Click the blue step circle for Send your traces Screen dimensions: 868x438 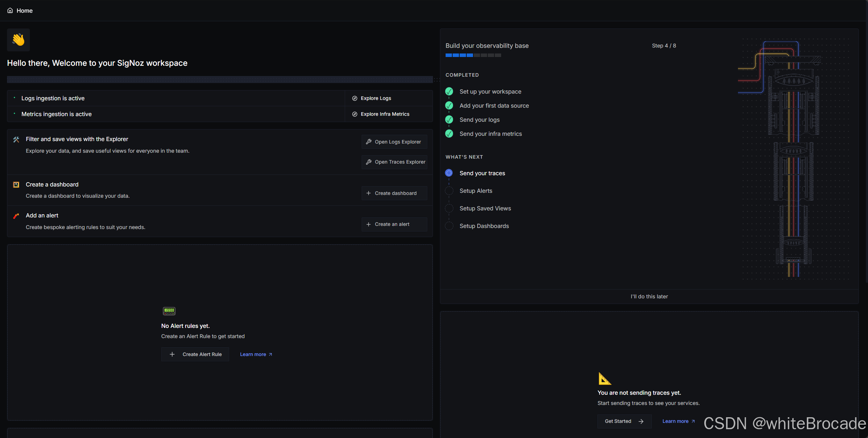(x=449, y=173)
